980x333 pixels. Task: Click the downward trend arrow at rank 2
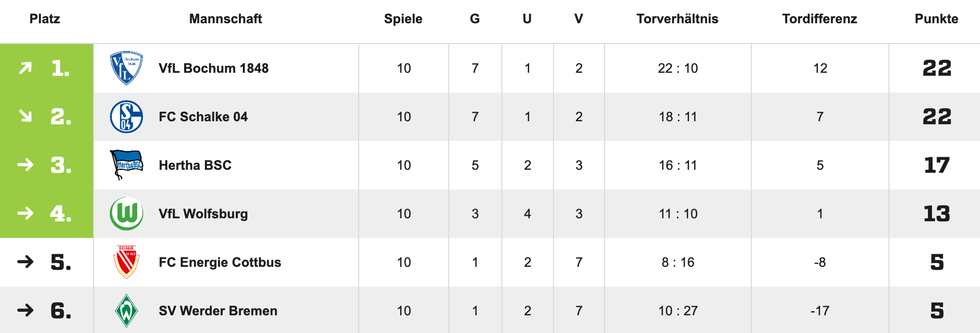click(x=25, y=117)
